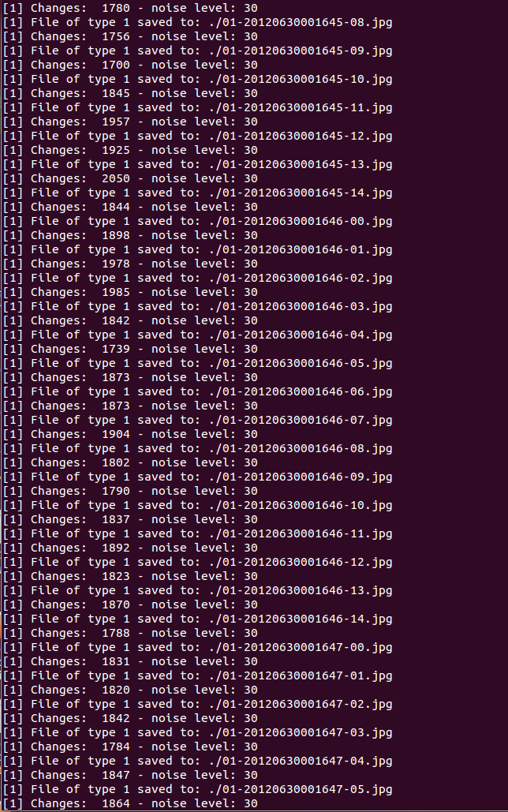Click filename 01-20120630001646-13.jpg
Image resolution: width=508 pixels, height=812 pixels.
(x=307, y=591)
